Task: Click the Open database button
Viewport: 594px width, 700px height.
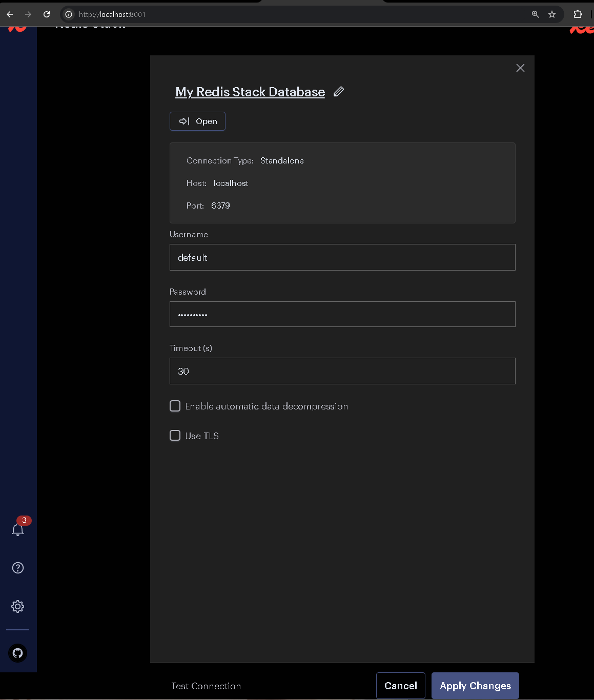Action: click(197, 121)
